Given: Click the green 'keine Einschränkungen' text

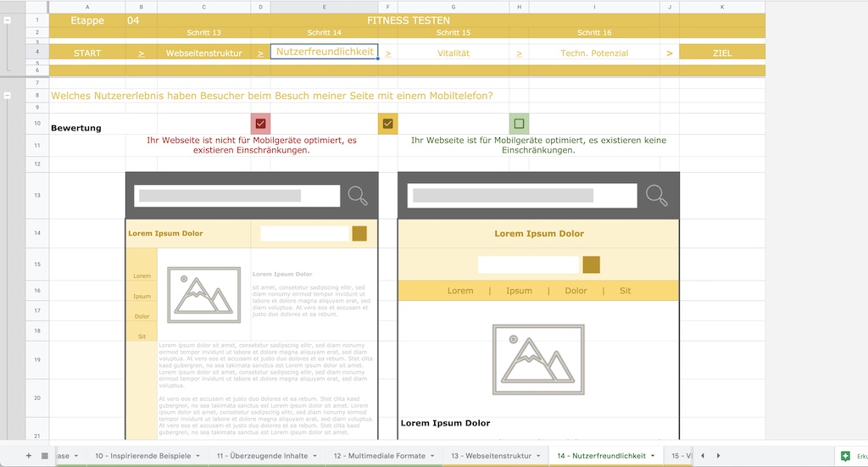Looking at the screenshot, I should (x=538, y=145).
